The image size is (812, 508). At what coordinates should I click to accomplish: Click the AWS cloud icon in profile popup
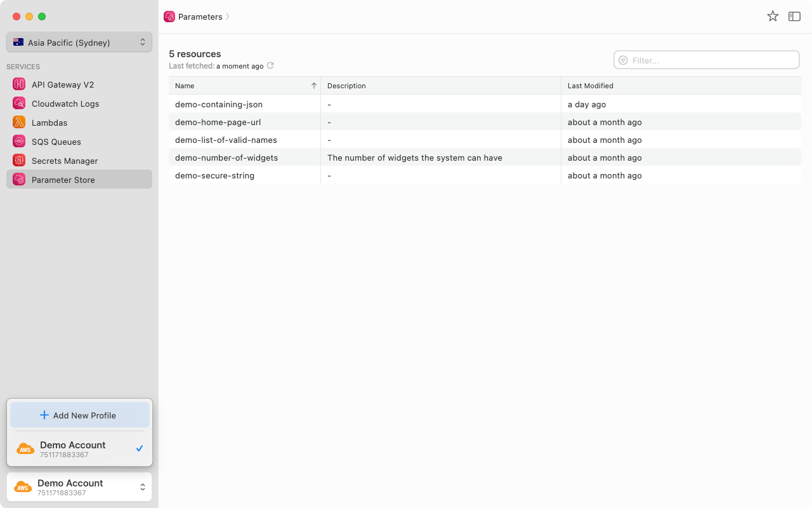click(25, 449)
